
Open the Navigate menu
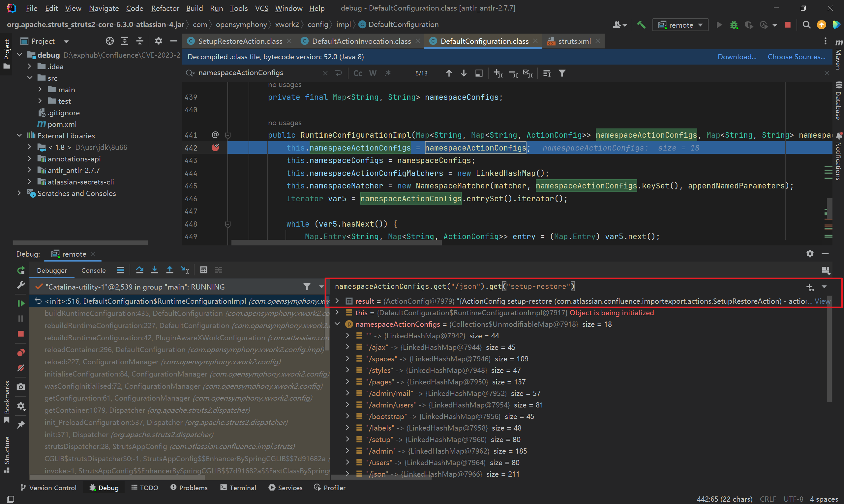[104, 8]
